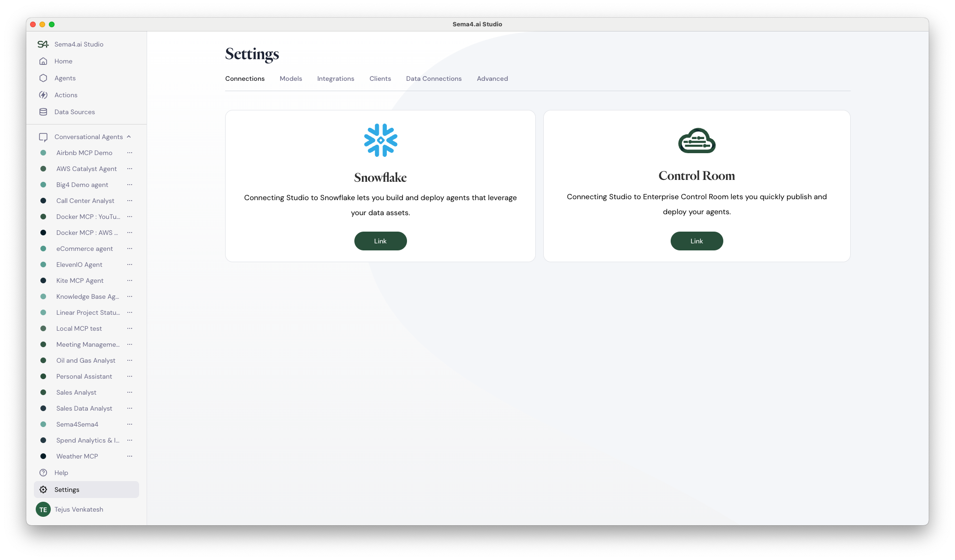This screenshot has height=560, width=955.
Task: Open the more options for Big4 Demo agent
Action: [130, 185]
